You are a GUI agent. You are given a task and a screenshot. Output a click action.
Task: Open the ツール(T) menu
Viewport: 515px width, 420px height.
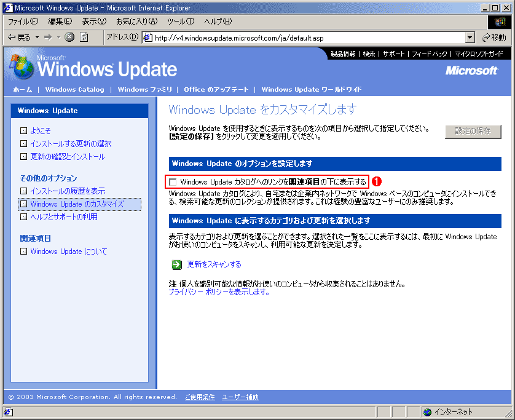(181, 22)
